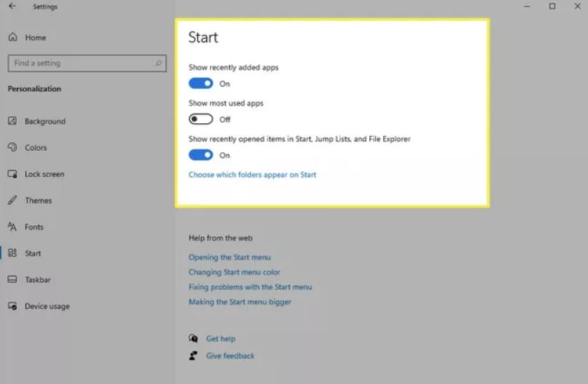The height and width of the screenshot is (384, 588).
Task: Click the Fonts icon in sidebar
Action: (12, 227)
